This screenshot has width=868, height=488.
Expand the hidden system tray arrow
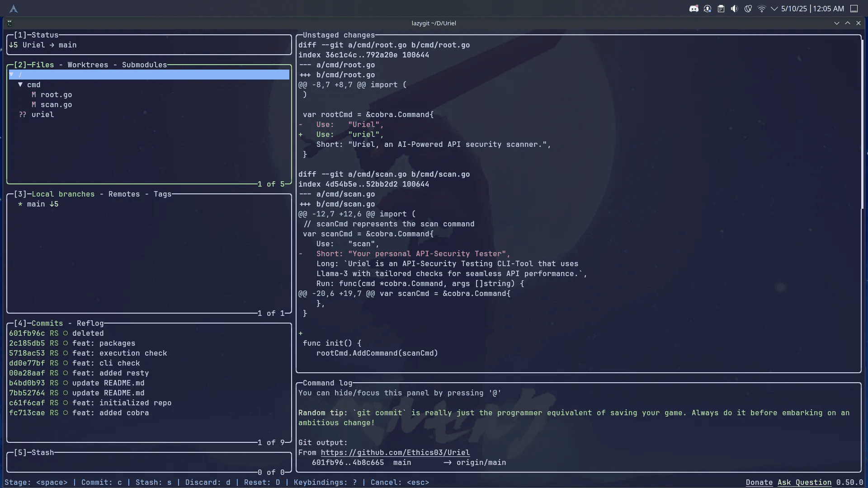point(774,9)
